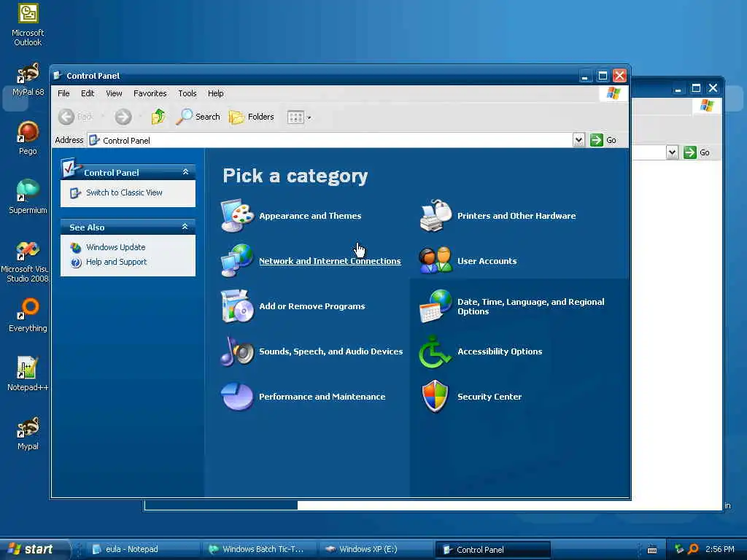Click the Forward arrow toolbar button
Screen dimensions: 747x560
123,117
